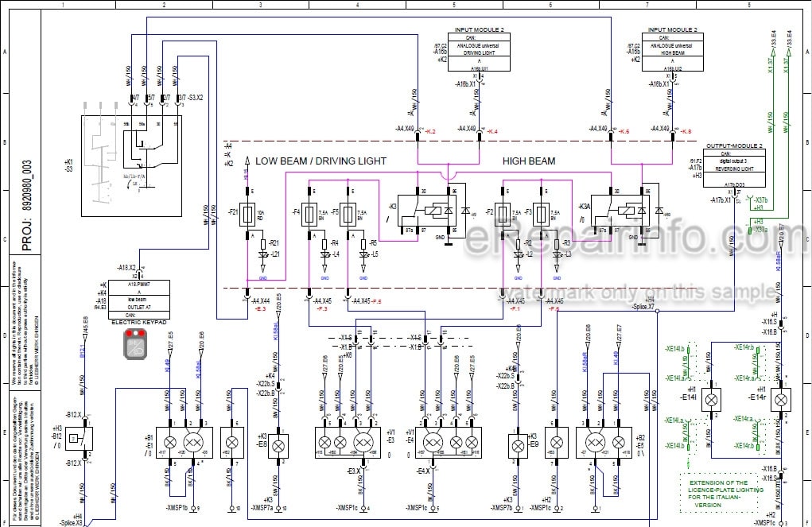Click the -XMSP7a ground point label
The image size is (812, 527).
[x=262, y=509]
